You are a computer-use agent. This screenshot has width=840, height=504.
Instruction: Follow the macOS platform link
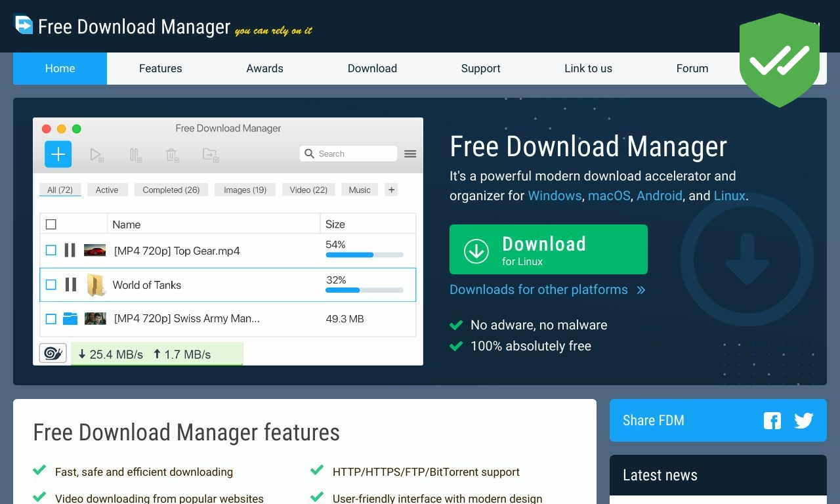coord(609,196)
